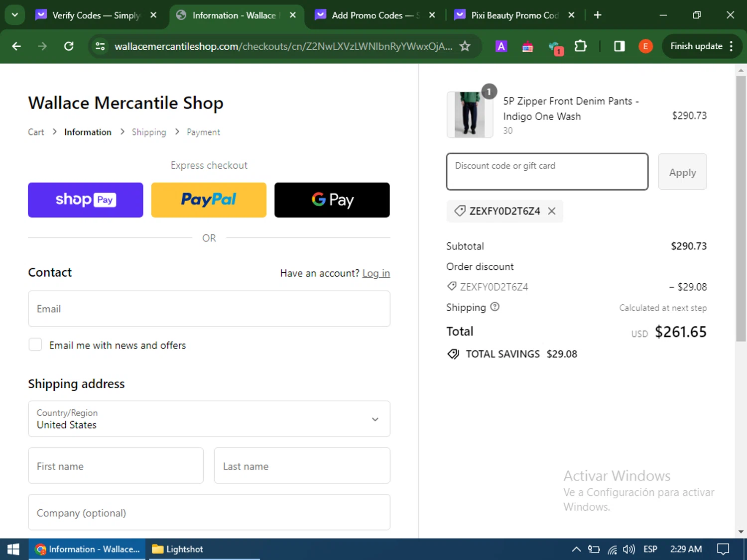Open a new browser tab
Image resolution: width=747 pixels, height=560 pixels.
tap(598, 15)
